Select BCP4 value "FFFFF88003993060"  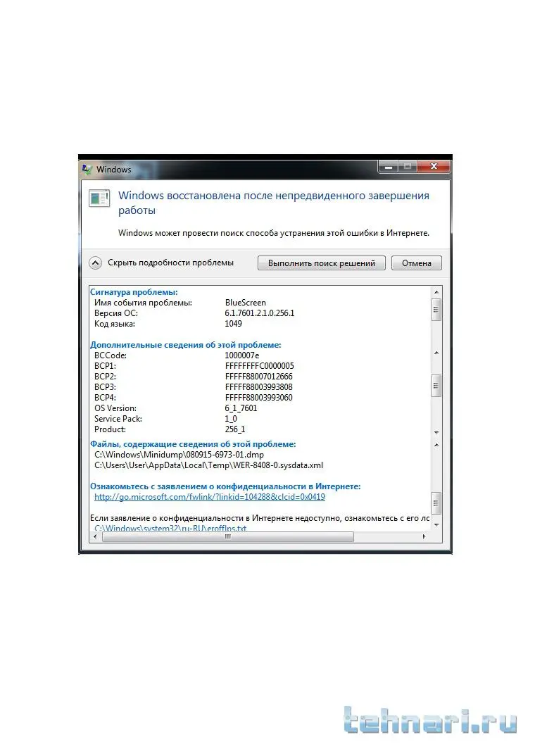259,398
